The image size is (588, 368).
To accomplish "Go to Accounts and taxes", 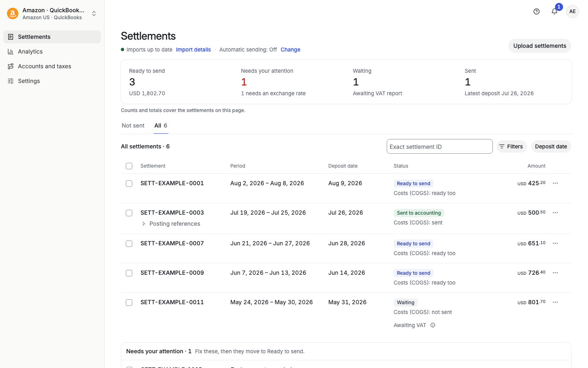I will pyautogui.click(x=52, y=66).
